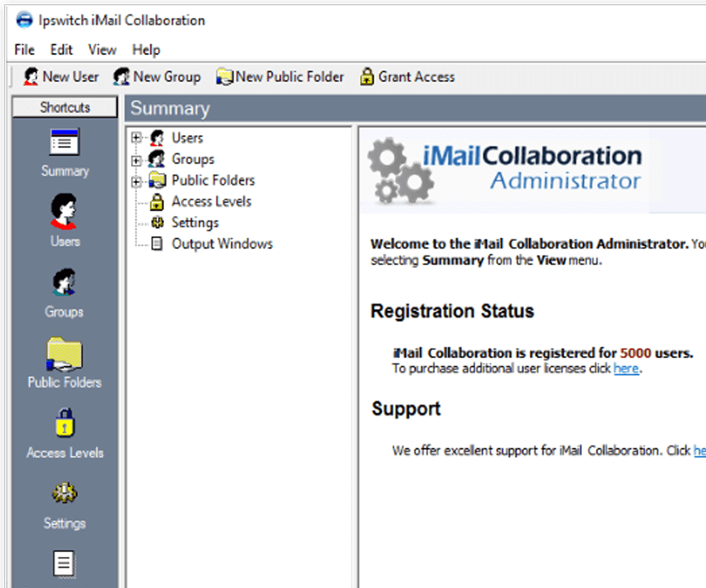Select Groups label in the tree
Viewport: 706px width, 588px height.
pyautogui.click(x=193, y=159)
